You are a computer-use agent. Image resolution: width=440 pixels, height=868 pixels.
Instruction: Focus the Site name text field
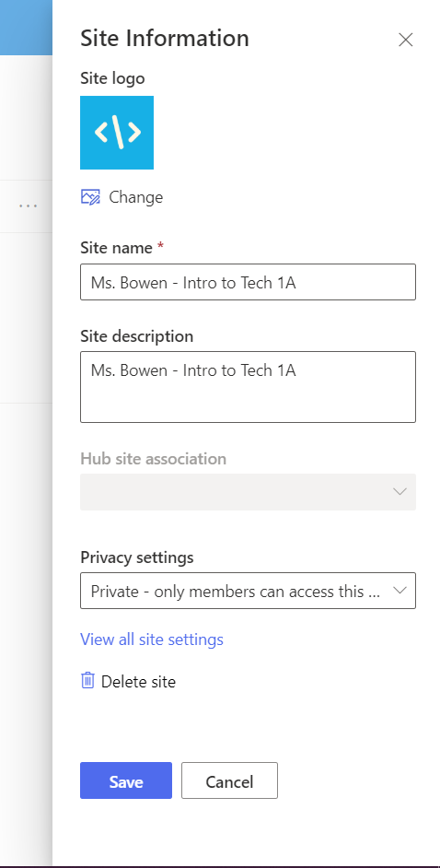tap(248, 282)
